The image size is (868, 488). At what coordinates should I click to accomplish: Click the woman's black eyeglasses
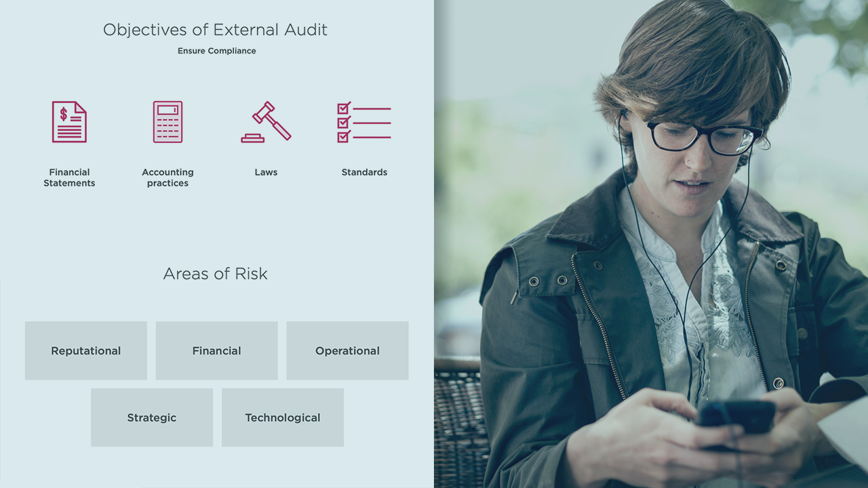tap(702, 137)
